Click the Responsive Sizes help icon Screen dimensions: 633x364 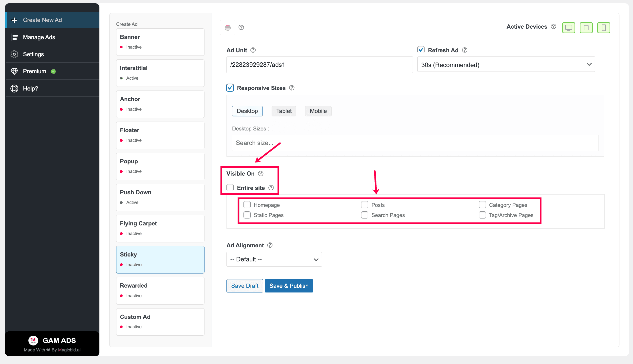(292, 88)
